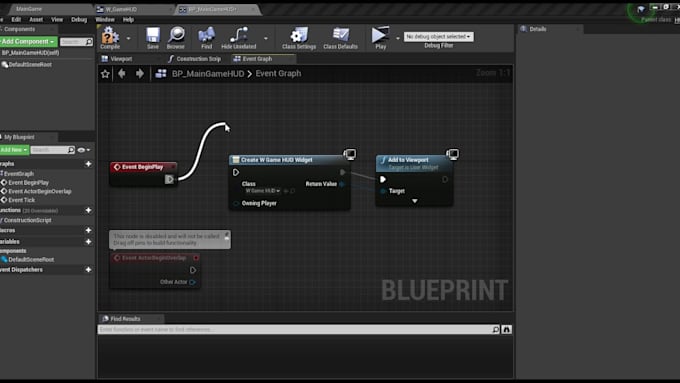Add new variable with plus icon
The width and height of the screenshot is (680, 383).
click(x=88, y=242)
